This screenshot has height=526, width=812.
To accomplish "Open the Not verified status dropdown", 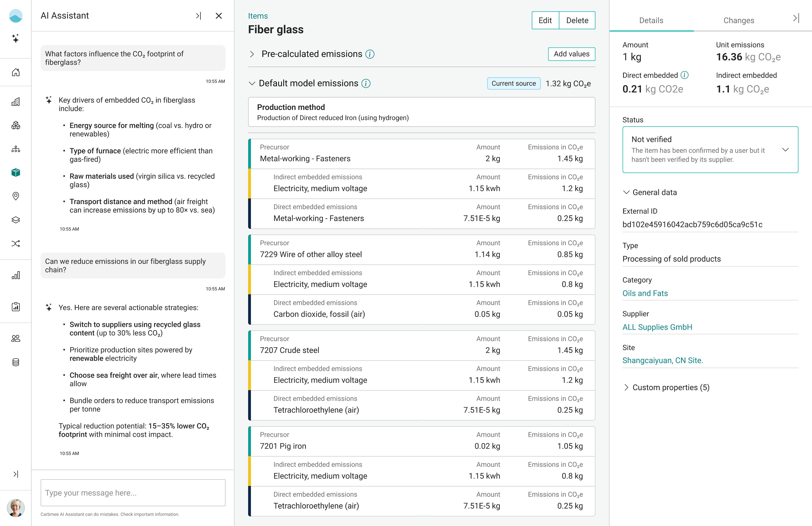I will pos(785,150).
